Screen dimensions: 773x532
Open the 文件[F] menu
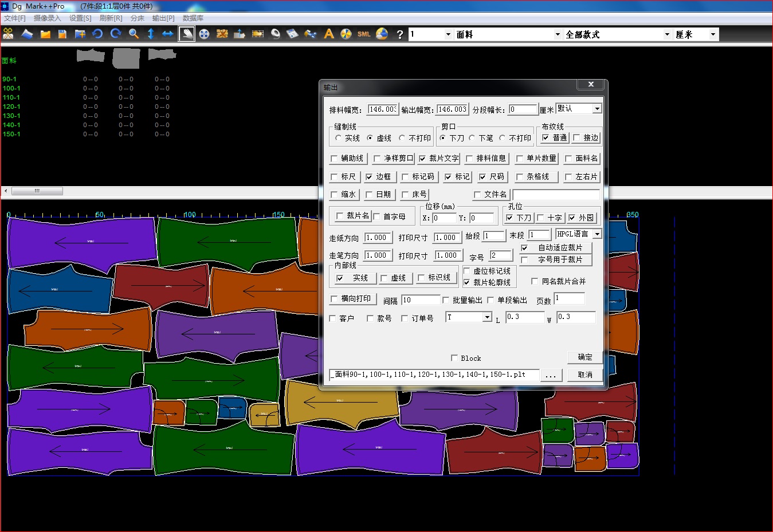click(x=15, y=18)
